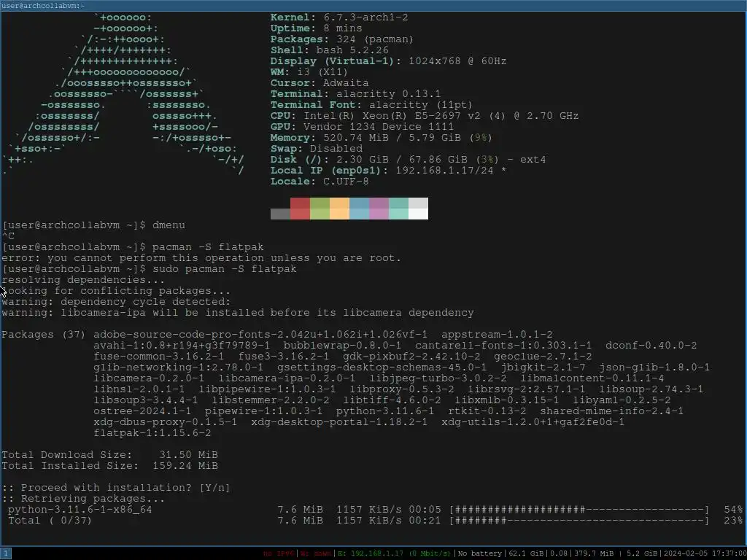Viewport: 747px width, 560px height.
Task: Click the "flatpak-1:1.15.6-2" package name
Action: [x=152, y=433]
